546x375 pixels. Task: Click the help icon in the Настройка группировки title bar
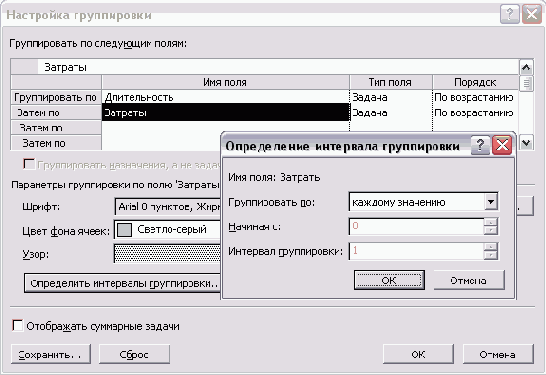pyautogui.click(x=509, y=15)
